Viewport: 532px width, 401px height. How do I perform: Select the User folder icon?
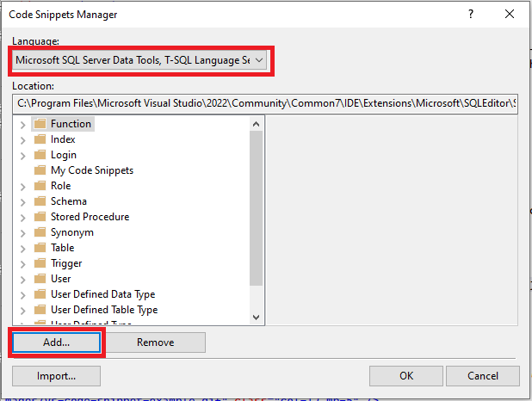point(40,279)
